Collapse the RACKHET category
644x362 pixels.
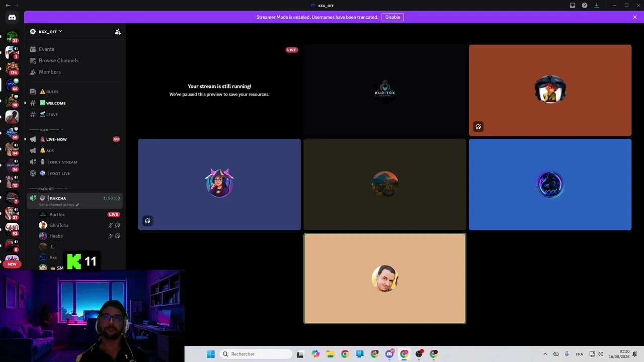coord(48,189)
